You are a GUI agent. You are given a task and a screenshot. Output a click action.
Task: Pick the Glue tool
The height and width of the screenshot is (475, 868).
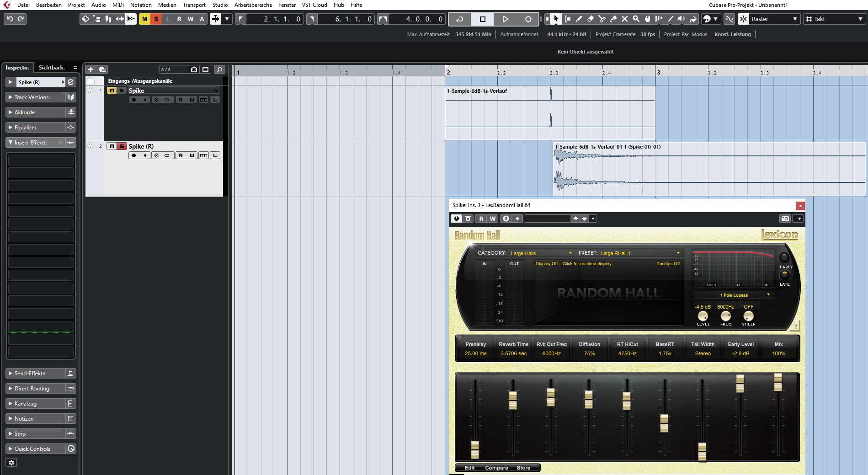613,19
